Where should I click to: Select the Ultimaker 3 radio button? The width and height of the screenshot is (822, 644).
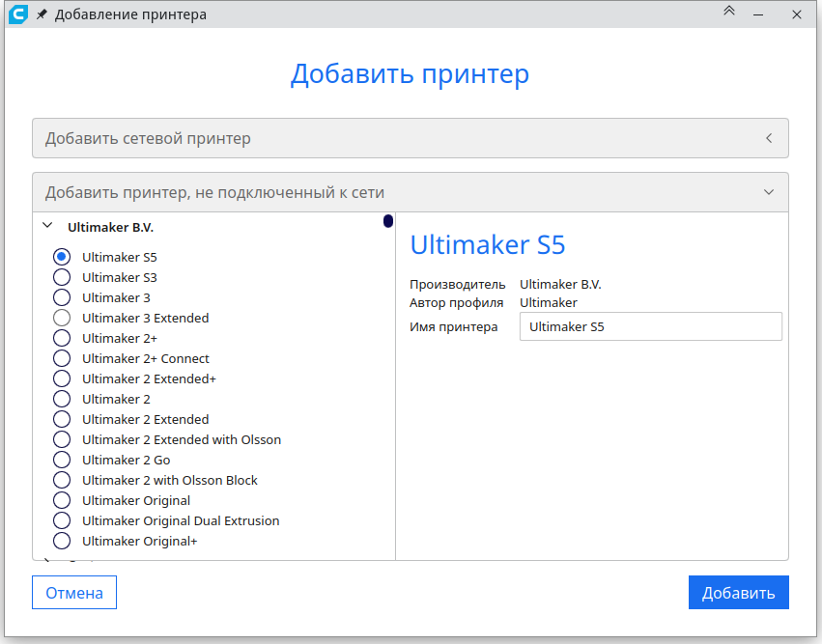point(62,297)
